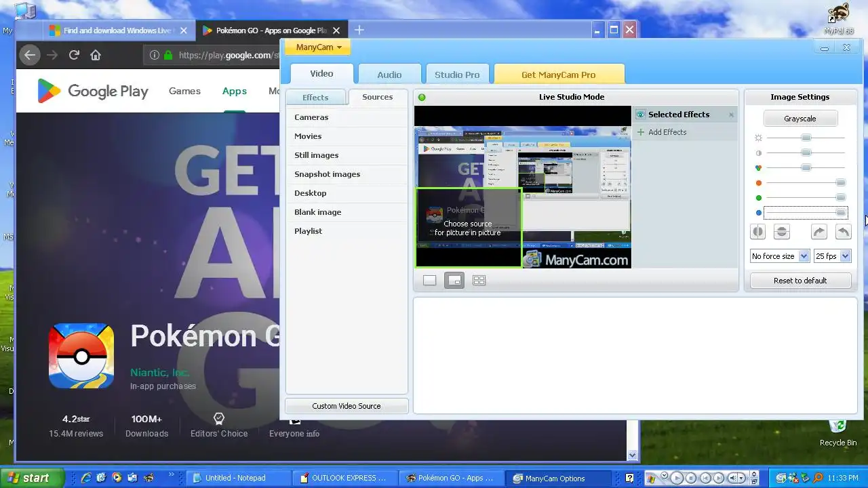868x488 pixels.
Task: Select Snapshot images source
Action: click(346, 174)
